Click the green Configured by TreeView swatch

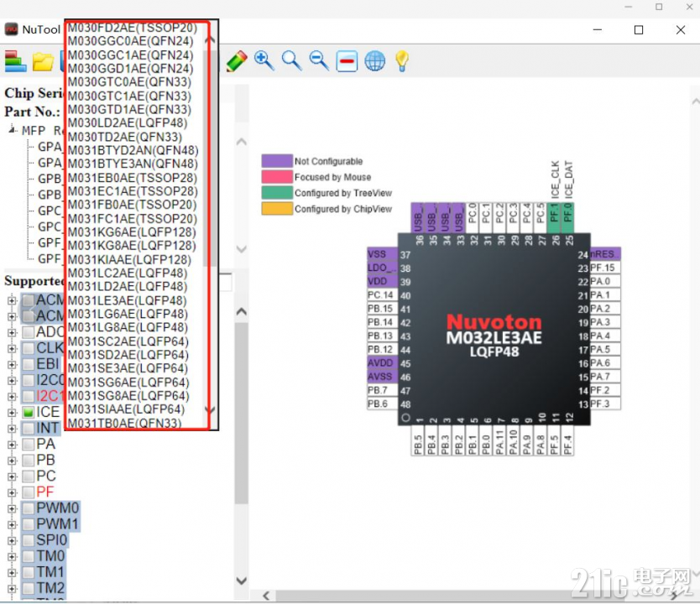click(x=277, y=193)
